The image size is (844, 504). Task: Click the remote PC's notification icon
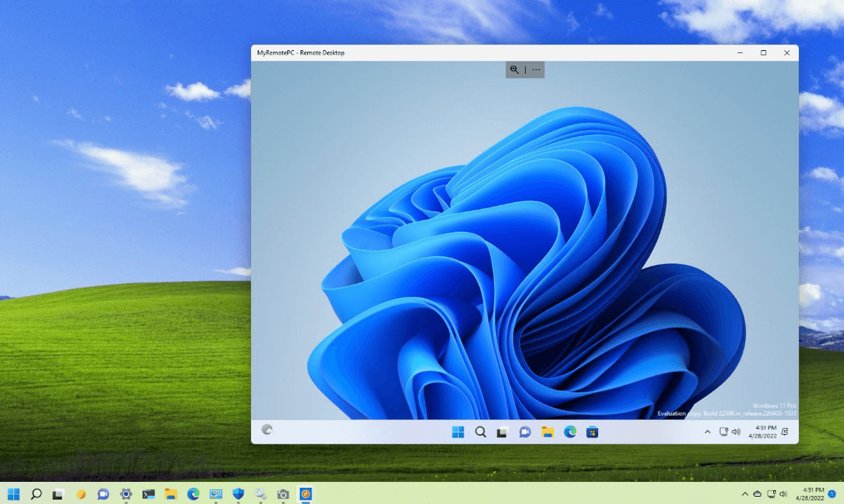click(786, 432)
